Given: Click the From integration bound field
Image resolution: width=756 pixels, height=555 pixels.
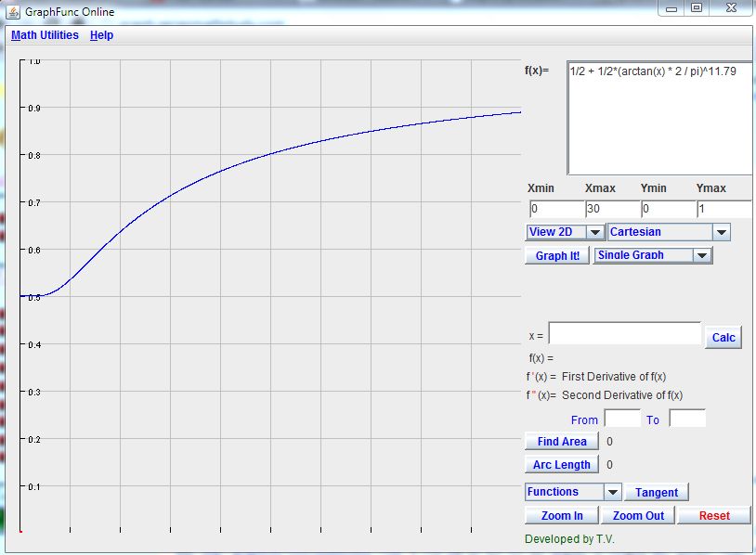Looking at the screenshot, I should [622, 419].
